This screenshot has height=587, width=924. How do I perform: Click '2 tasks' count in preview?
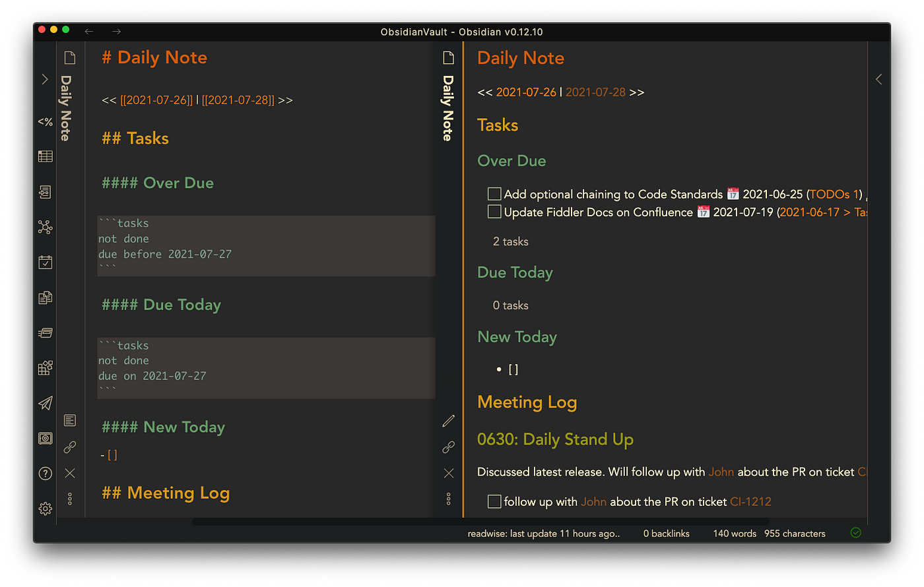click(511, 242)
